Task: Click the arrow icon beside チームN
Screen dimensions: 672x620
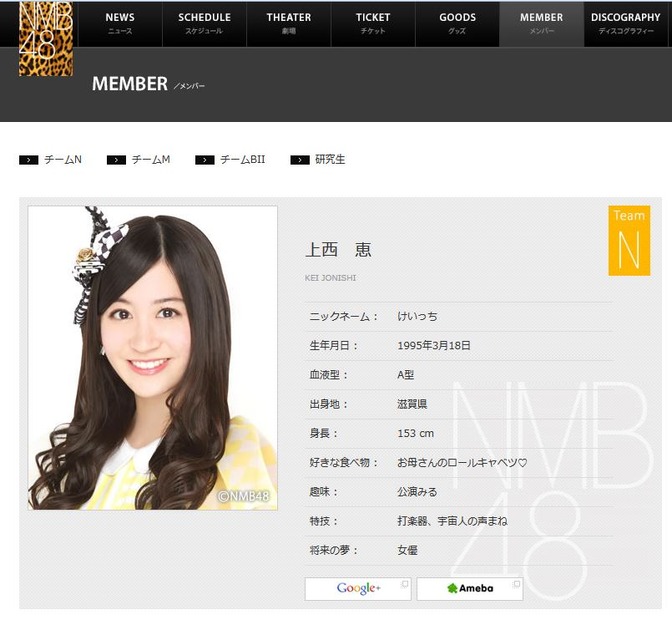Action: [29, 160]
